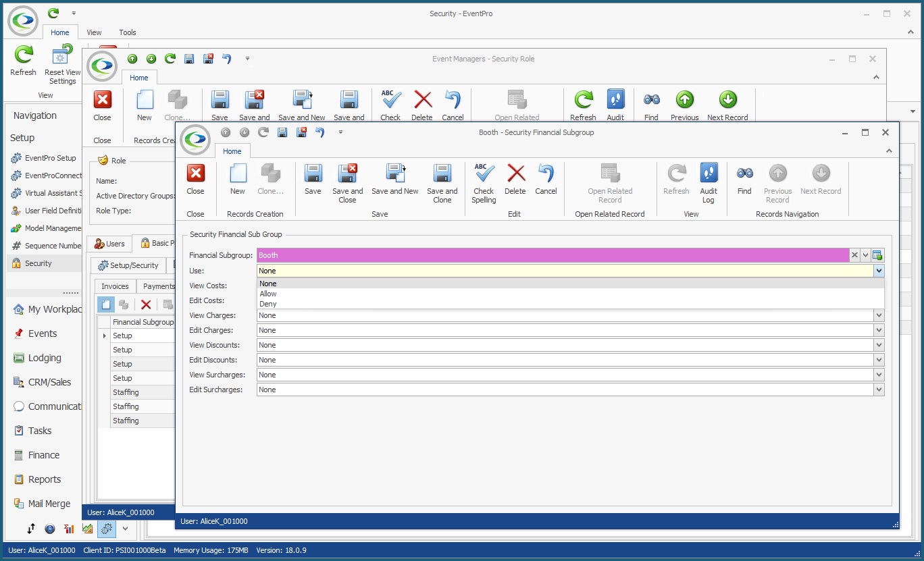Screen dimensions: 924x561
Task: Click Refresh in main EventPro ribbon
Action: point(24,61)
